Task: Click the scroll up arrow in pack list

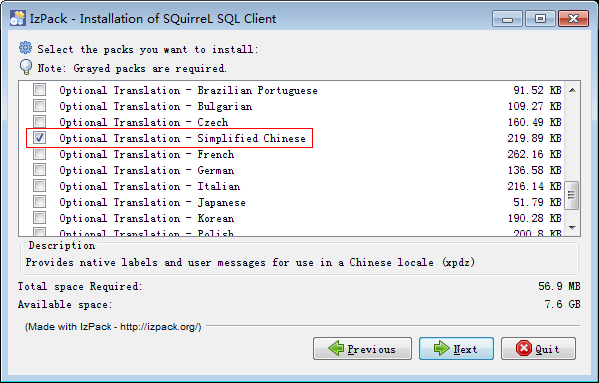Action: tap(572, 90)
